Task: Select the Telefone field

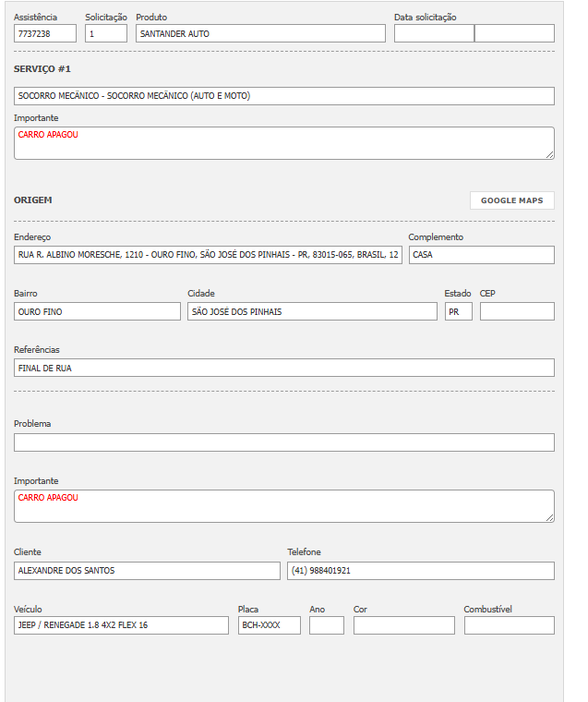Action: click(x=420, y=571)
